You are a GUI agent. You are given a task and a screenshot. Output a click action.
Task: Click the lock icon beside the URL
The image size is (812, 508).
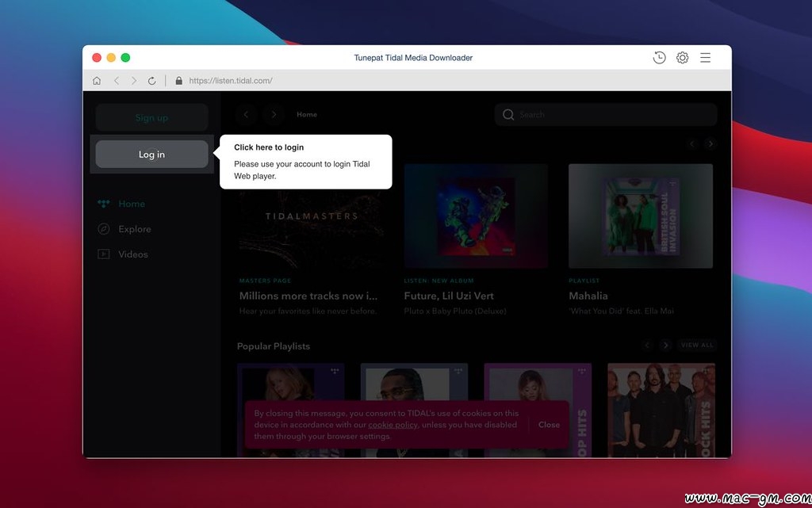pos(178,81)
